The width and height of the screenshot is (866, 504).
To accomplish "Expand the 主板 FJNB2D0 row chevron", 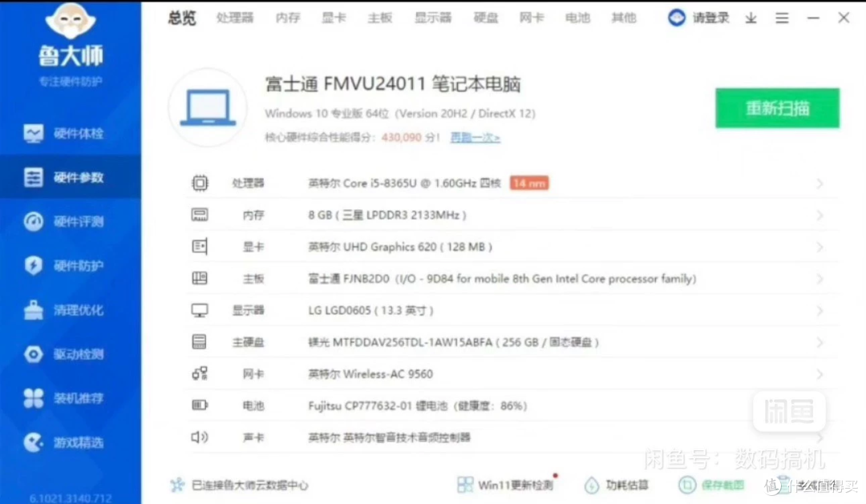I will tap(819, 279).
